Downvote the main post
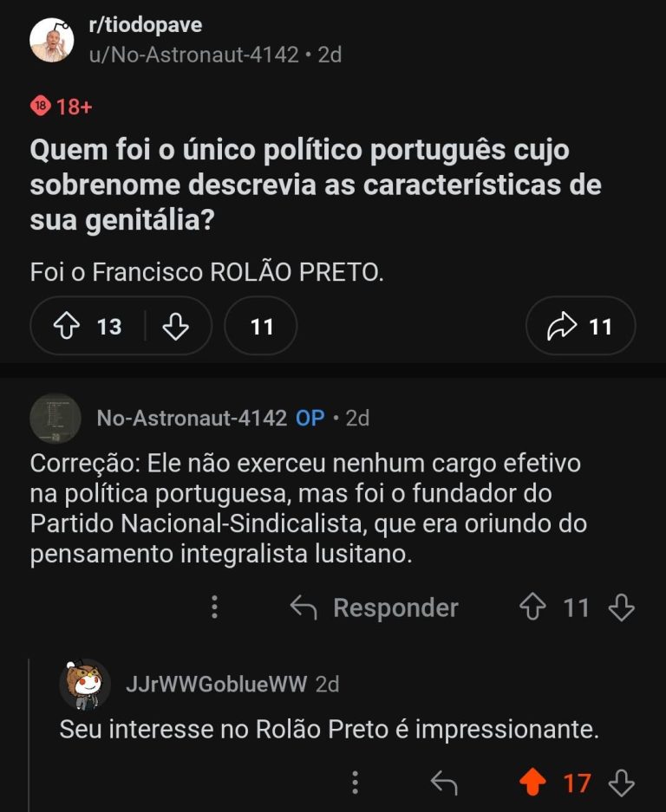 pos(175,327)
